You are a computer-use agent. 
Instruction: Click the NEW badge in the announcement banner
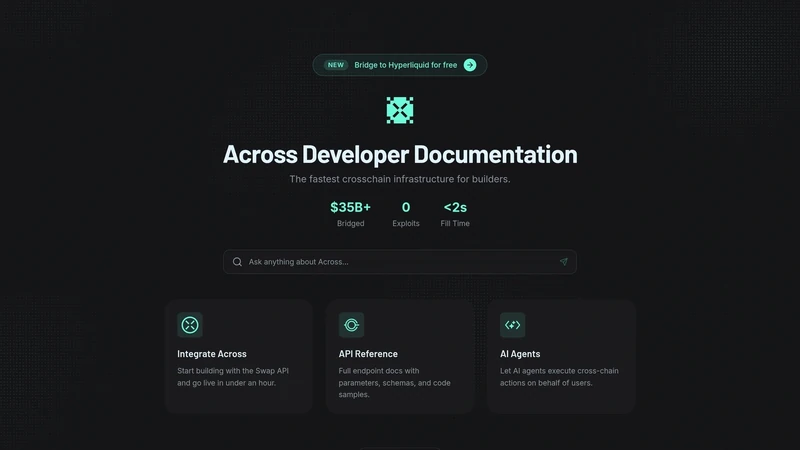point(336,65)
